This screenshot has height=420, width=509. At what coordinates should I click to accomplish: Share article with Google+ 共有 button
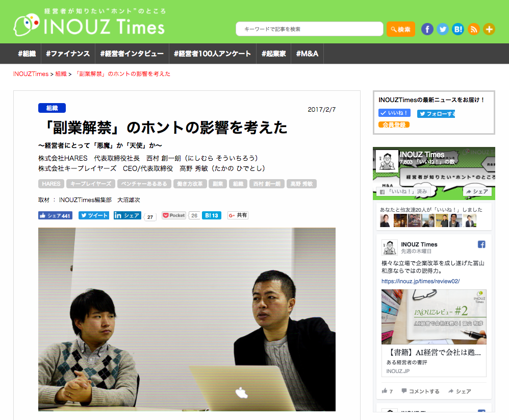coord(238,215)
